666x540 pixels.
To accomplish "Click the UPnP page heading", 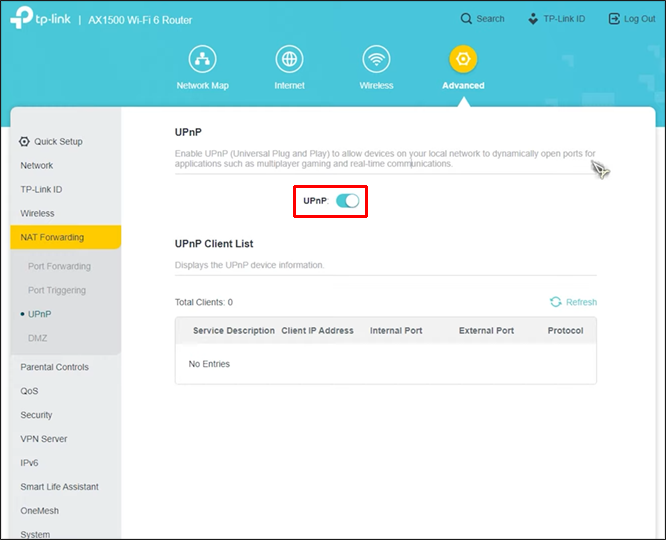I will [x=188, y=132].
